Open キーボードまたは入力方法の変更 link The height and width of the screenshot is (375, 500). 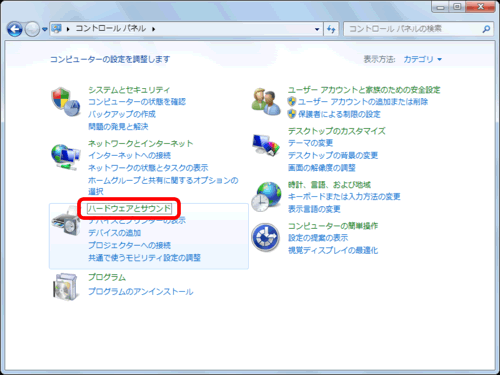(x=344, y=197)
